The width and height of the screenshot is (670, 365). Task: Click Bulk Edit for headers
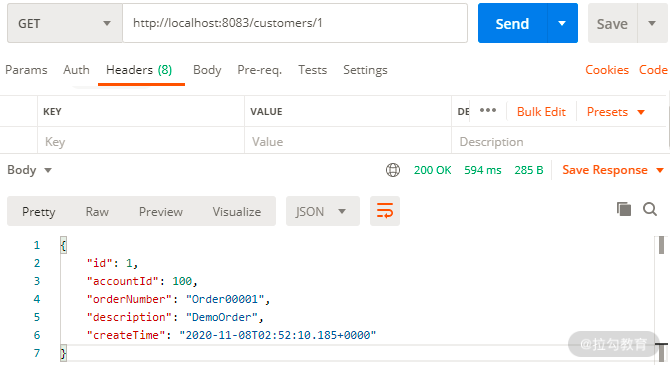tap(541, 112)
